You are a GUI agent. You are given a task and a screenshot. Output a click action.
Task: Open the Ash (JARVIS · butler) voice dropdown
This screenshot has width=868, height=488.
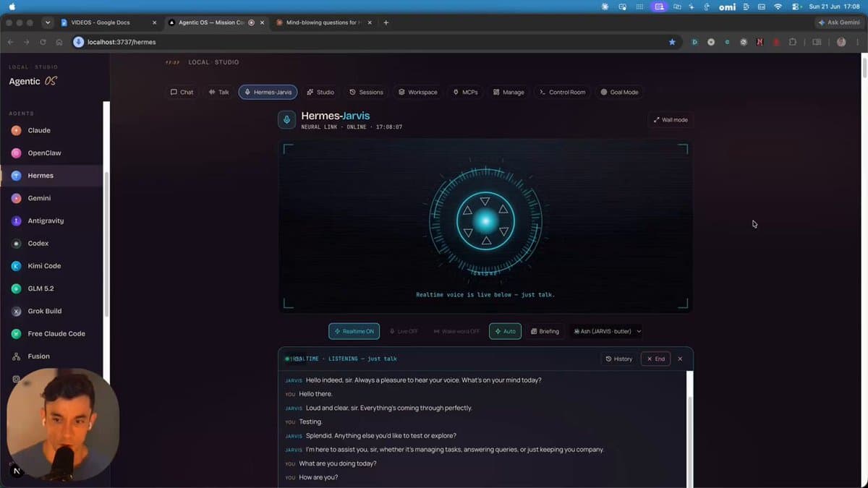coord(607,331)
